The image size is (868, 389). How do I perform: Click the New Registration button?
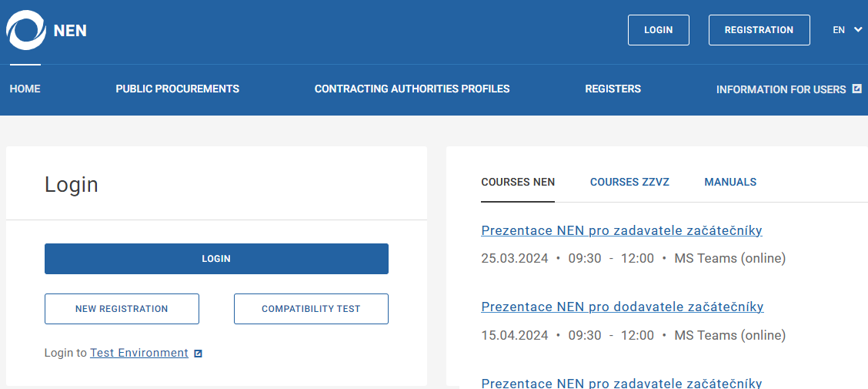[122, 309]
